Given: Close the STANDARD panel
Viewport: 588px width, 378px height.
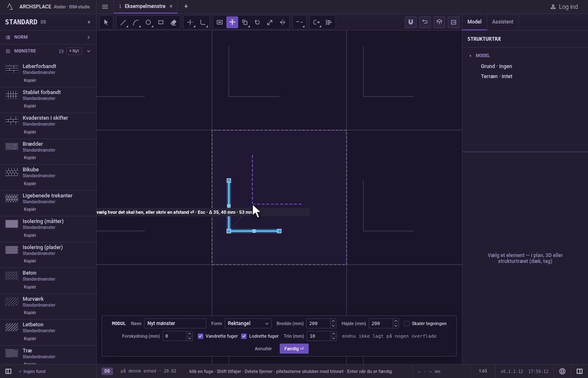Looking at the screenshot, I should [89, 22].
